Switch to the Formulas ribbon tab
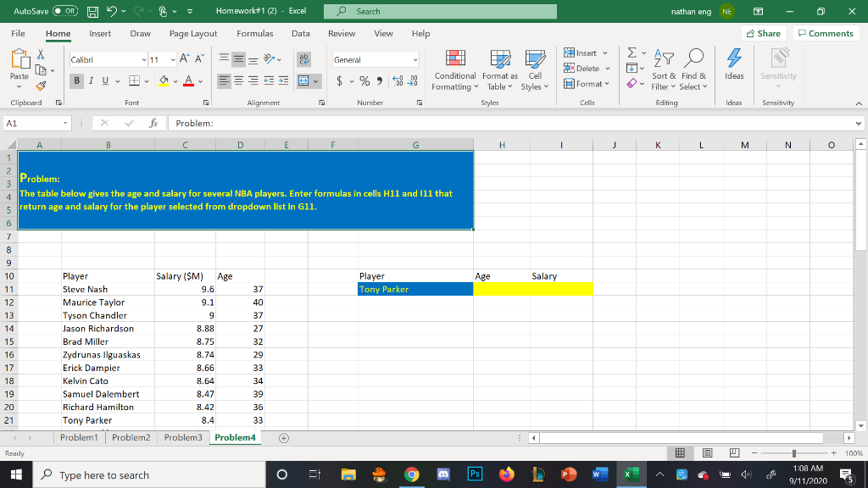This screenshot has width=868, height=488. pyautogui.click(x=255, y=34)
